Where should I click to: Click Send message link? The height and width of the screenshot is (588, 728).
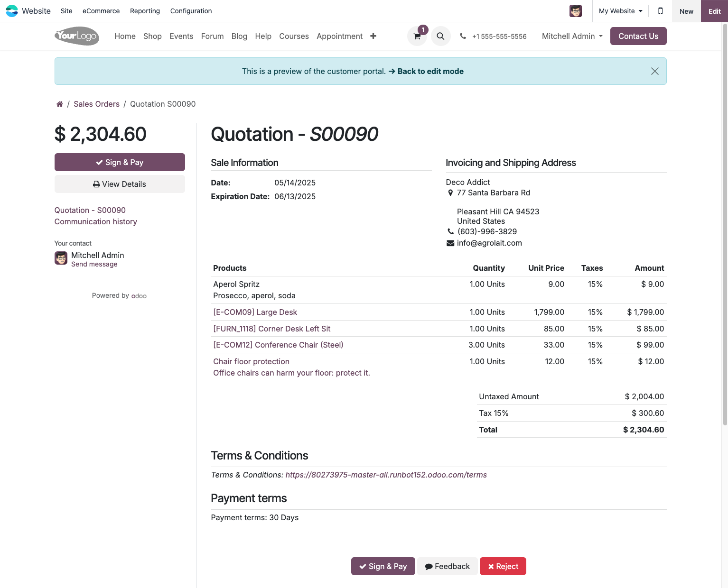(94, 264)
